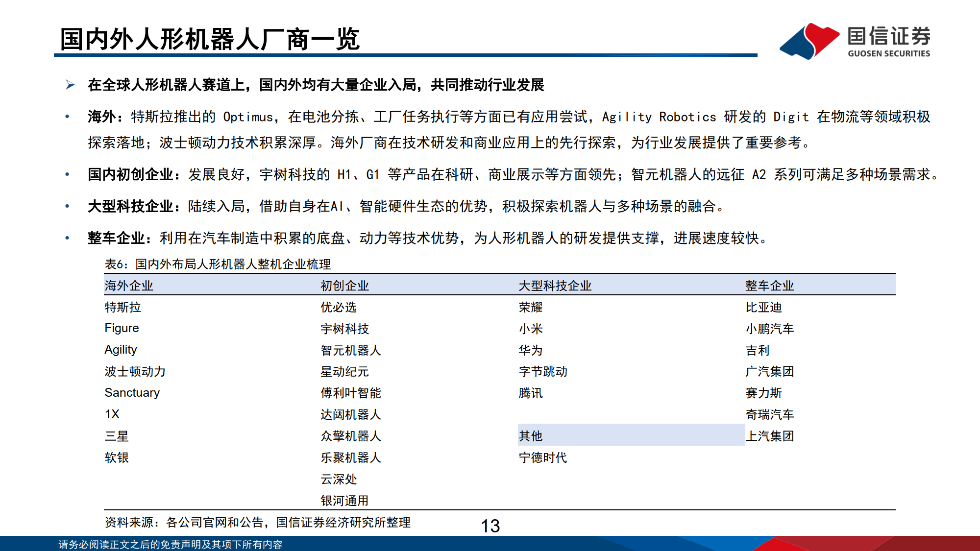Expand the 云深处 table entry
Viewport: 980px width, 551px height.
tap(338, 479)
